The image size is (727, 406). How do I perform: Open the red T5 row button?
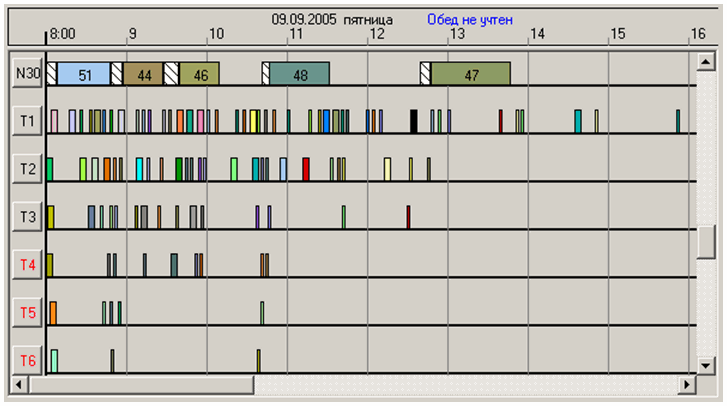click(x=27, y=313)
